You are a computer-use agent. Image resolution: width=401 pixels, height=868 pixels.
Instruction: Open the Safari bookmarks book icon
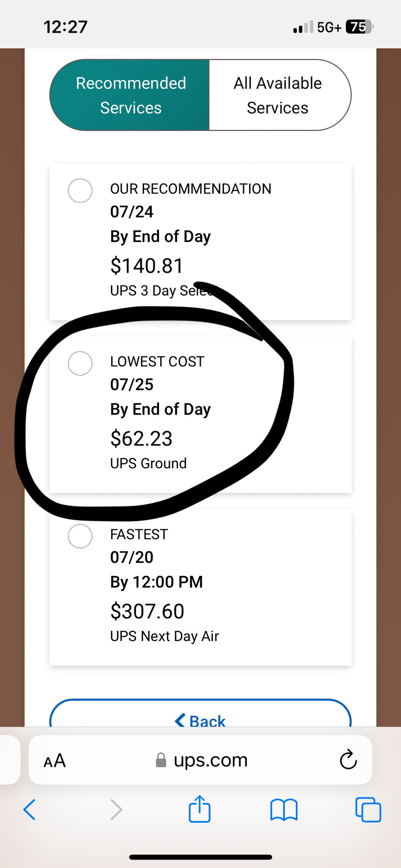pos(284,810)
